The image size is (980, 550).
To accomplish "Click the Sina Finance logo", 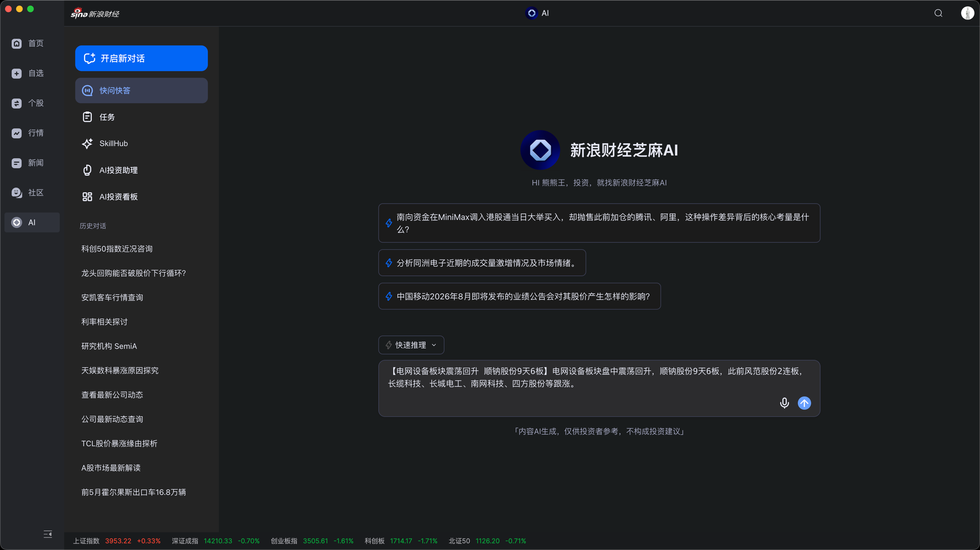I will coord(95,13).
